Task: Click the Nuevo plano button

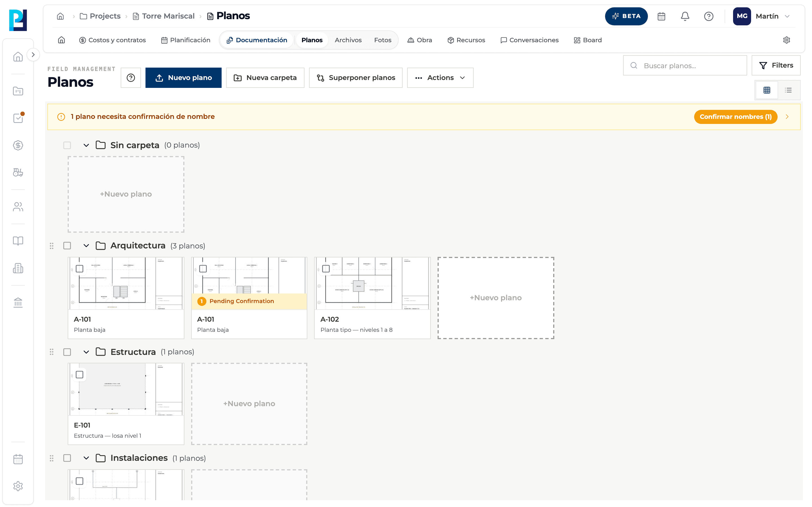Action: [183, 78]
